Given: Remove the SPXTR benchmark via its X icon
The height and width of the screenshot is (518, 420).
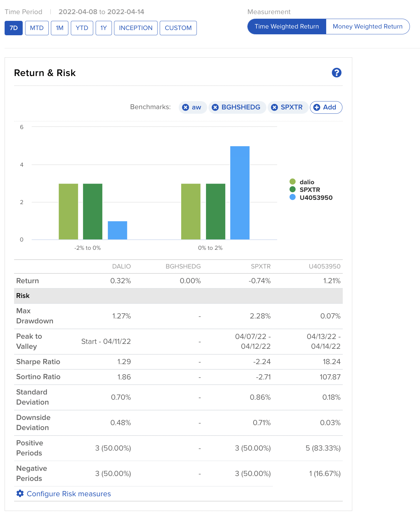Looking at the screenshot, I should (x=274, y=107).
